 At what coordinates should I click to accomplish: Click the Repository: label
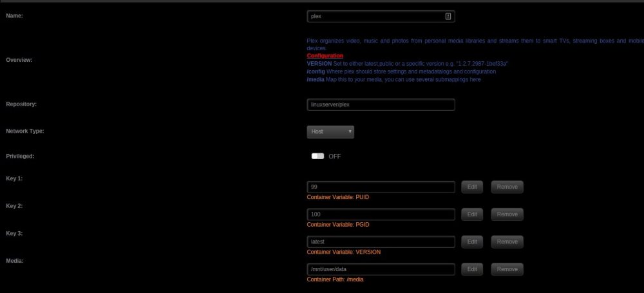(x=21, y=104)
